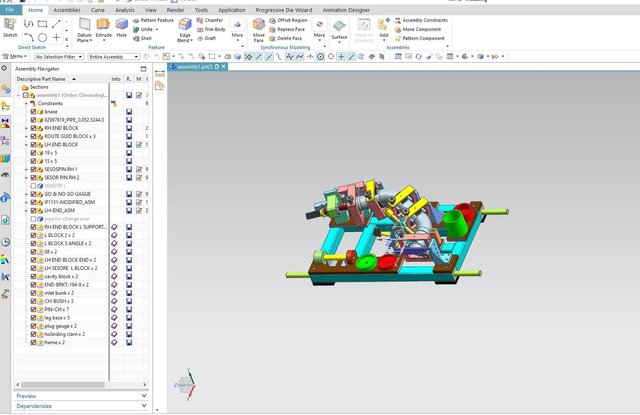Switch to the Assemblies ribbon tab

(x=67, y=9)
